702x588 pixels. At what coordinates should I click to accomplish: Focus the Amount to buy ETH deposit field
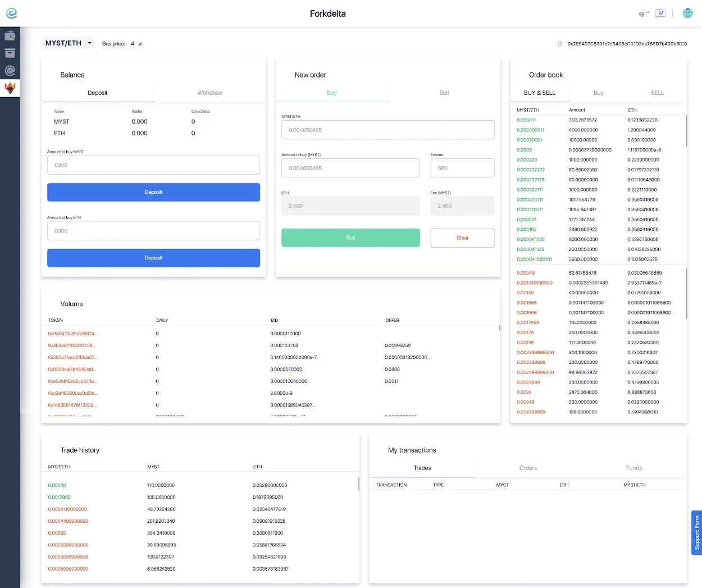click(153, 231)
